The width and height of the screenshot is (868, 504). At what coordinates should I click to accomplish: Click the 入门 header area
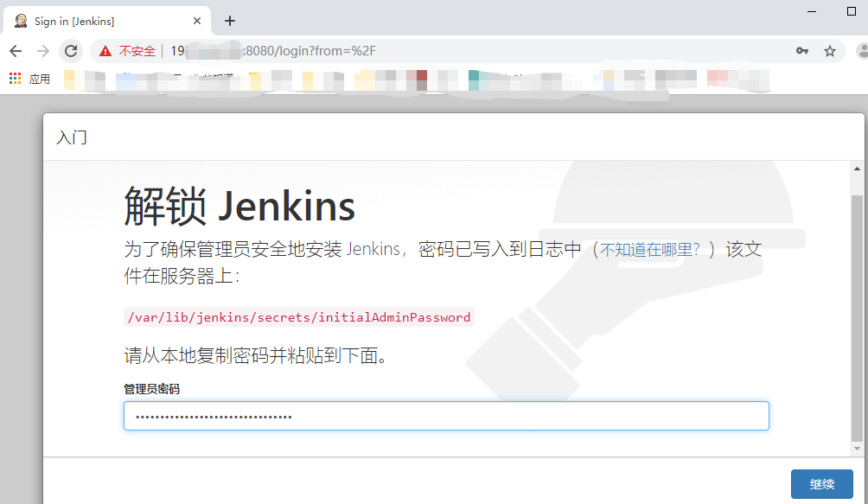(72, 137)
